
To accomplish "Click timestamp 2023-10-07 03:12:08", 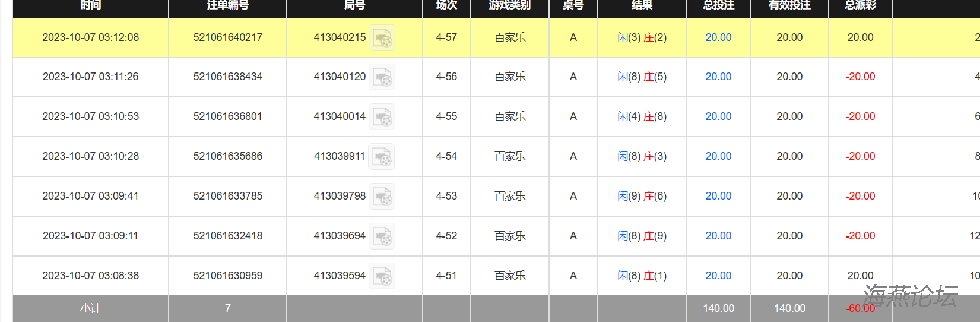I will [91, 37].
